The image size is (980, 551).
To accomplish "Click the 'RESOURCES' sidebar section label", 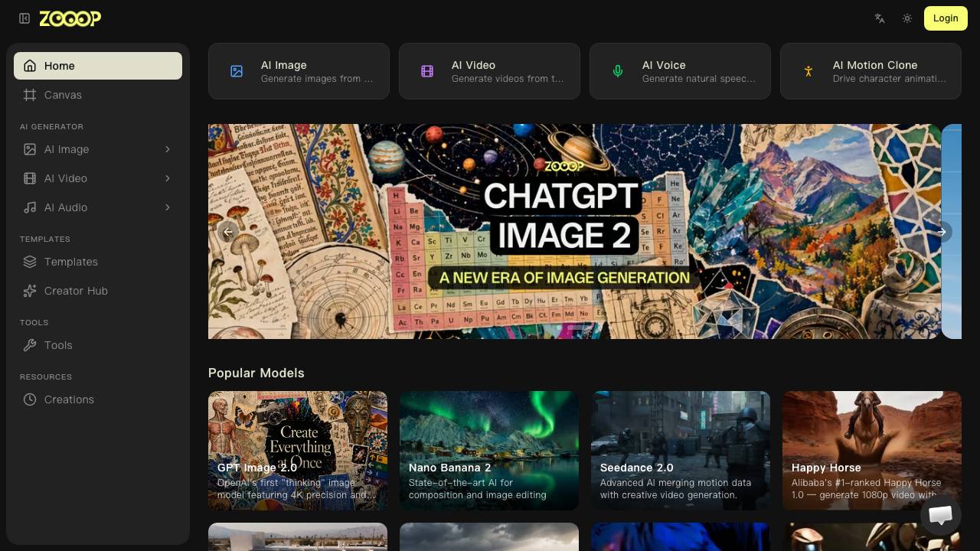I will tap(46, 377).
